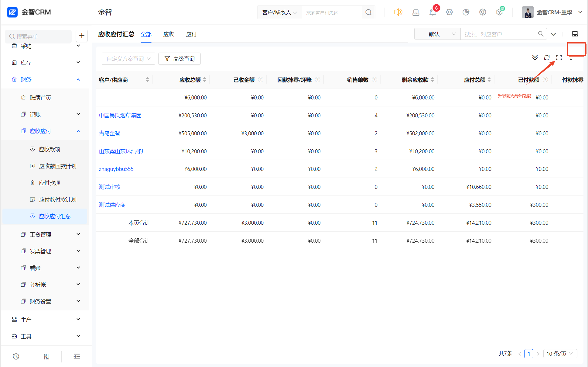The height and width of the screenshot is (367, 588).
Task: Click the cube icon with green badge
Action: tap(499, 12)
